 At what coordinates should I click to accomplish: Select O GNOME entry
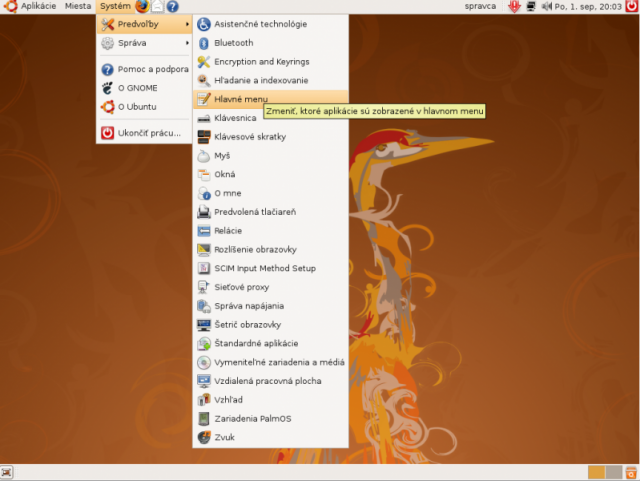(x=144, y=88)
